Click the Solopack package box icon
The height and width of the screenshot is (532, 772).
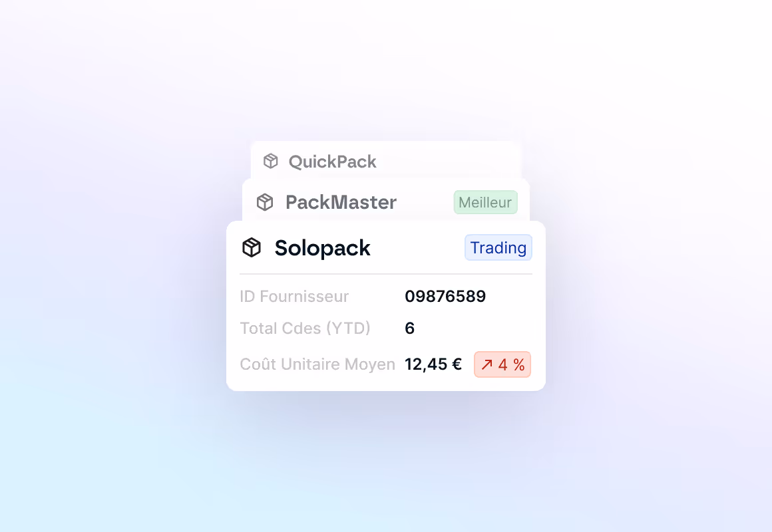click(252, 247)
